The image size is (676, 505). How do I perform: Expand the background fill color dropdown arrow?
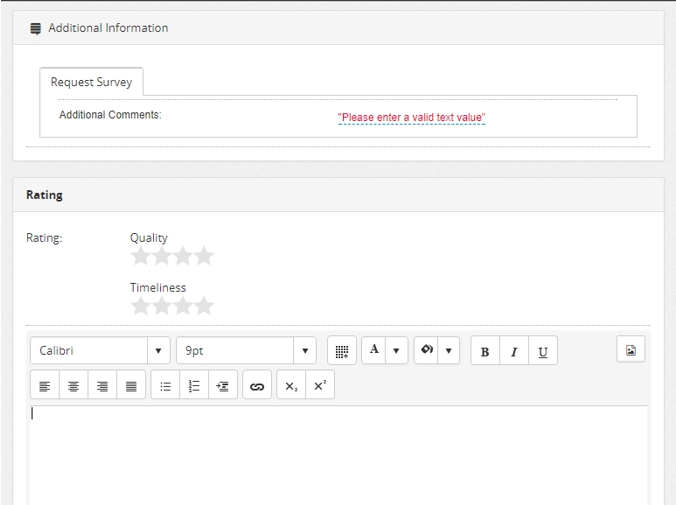point(449,351)
